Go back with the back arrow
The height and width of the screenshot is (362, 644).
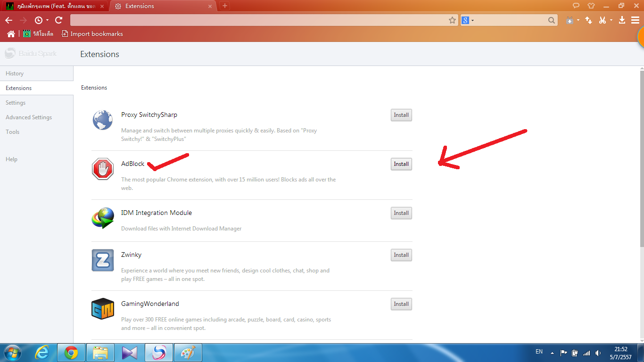pos(8,20)
